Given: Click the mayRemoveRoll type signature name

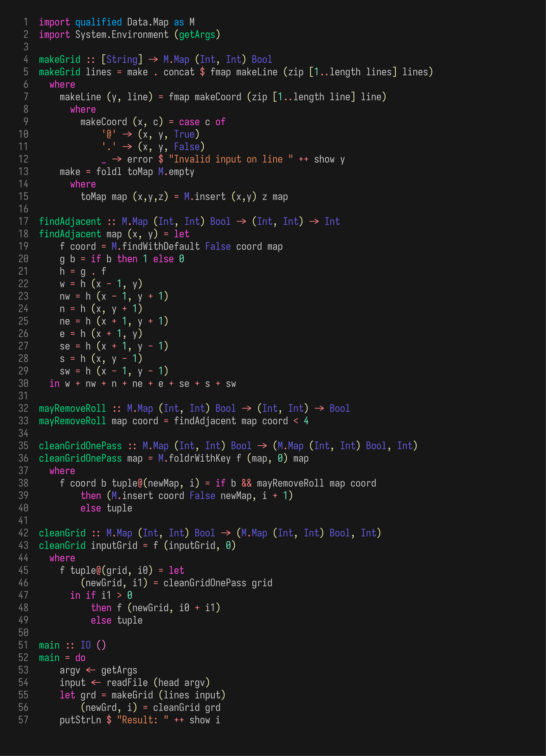Looking at the screenshot, I should coord(72,408).
